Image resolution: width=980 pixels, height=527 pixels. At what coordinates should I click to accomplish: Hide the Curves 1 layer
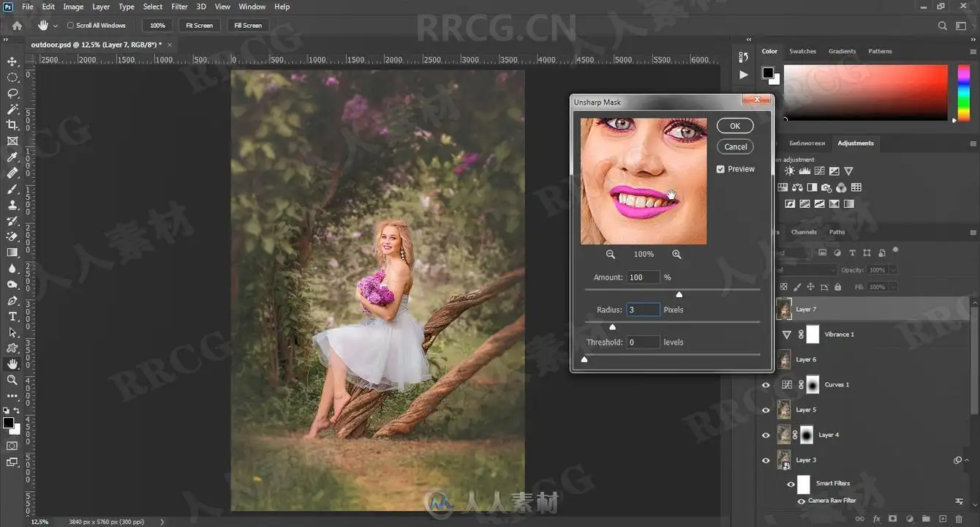point(766,385)
